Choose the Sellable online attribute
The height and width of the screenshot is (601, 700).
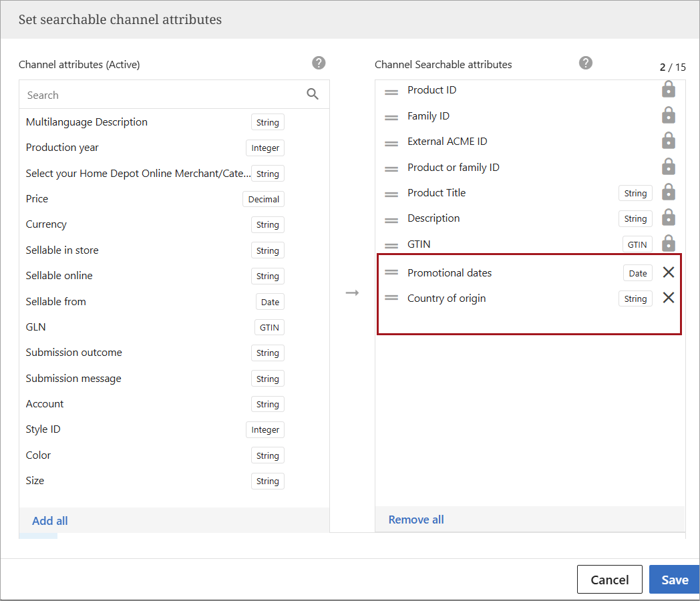[59, 276]
